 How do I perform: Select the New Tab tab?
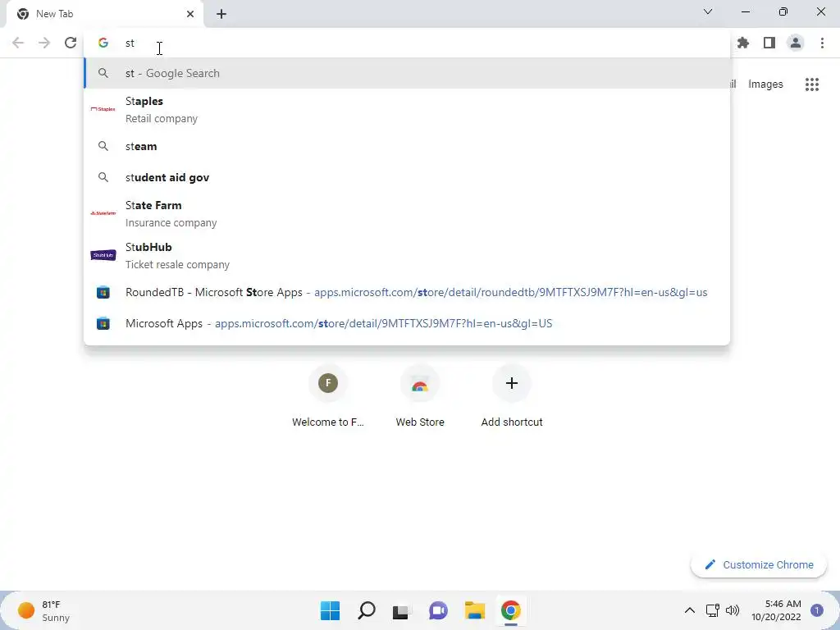point(104,14)
